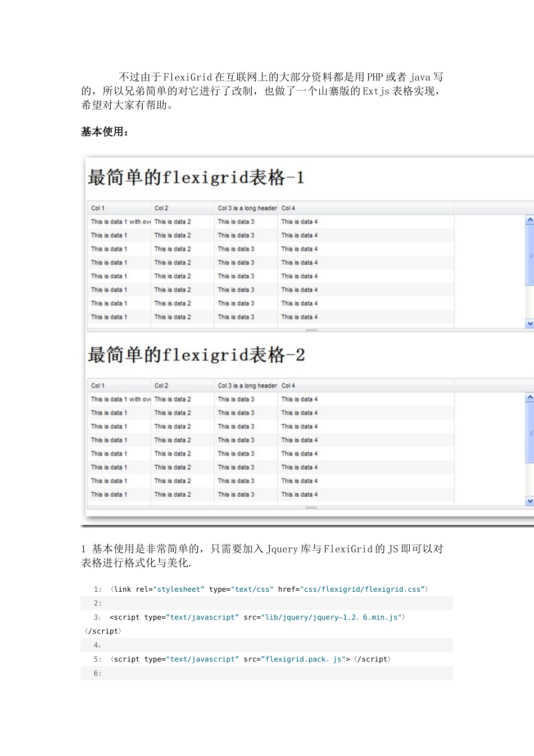
Task: Click code string 'stylesheet' in line 1
Action: point(179,589)
